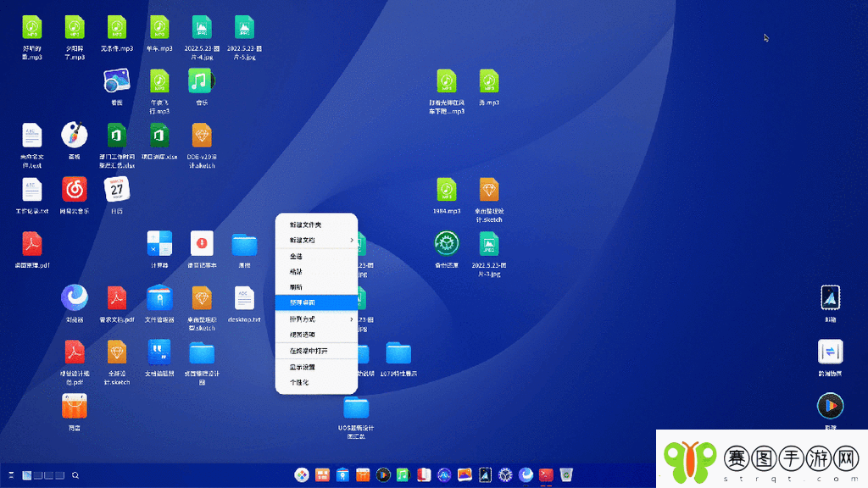
Task: Open the orange app store dock icon
Action: pos(363,474)
